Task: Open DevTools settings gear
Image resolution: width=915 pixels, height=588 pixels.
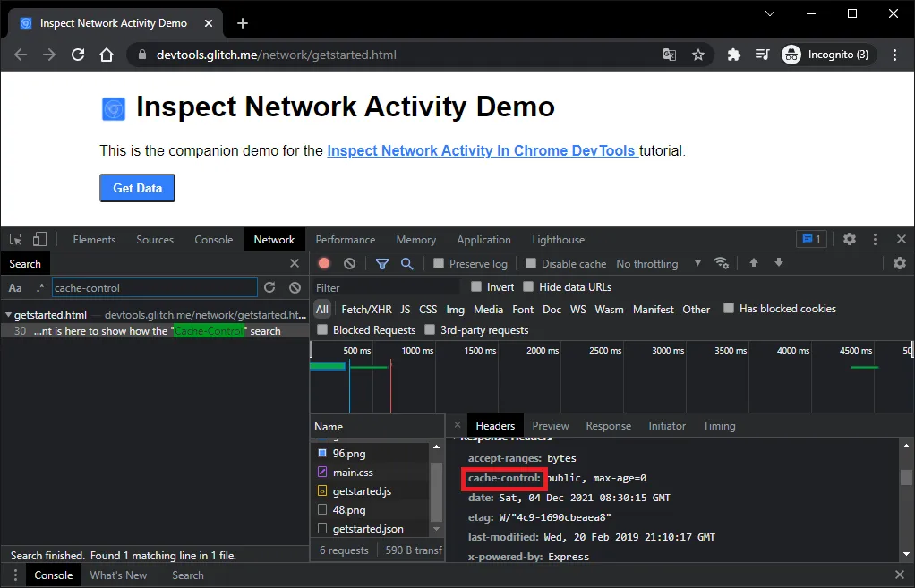Action: tap(850, 239)
